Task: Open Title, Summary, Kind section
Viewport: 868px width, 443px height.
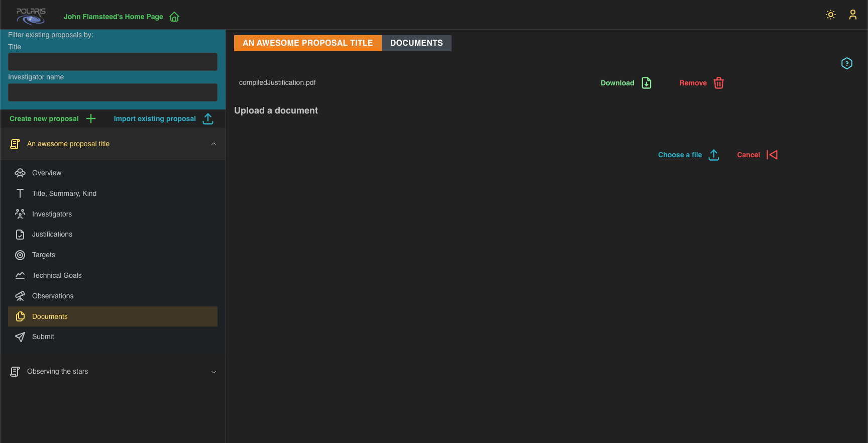Action: tap(113, 193)
